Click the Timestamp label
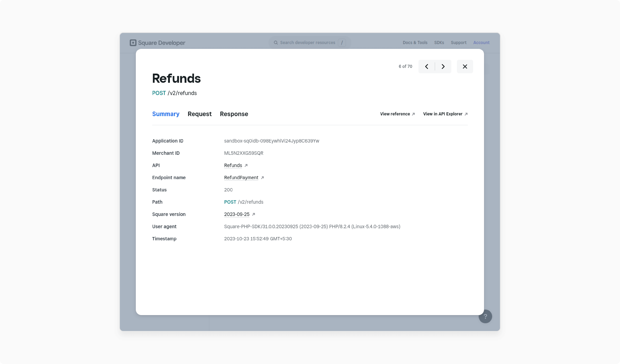620x364 pixels. tap(164, 239)
